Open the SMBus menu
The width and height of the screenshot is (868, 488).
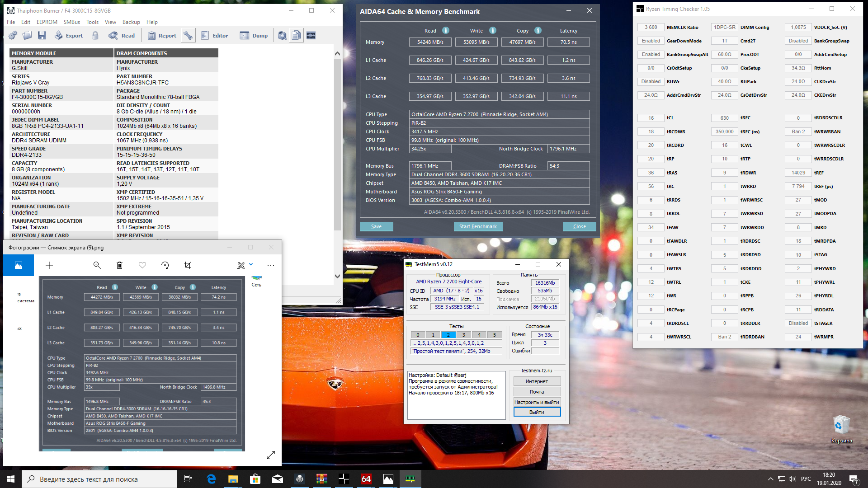(72, 22)
